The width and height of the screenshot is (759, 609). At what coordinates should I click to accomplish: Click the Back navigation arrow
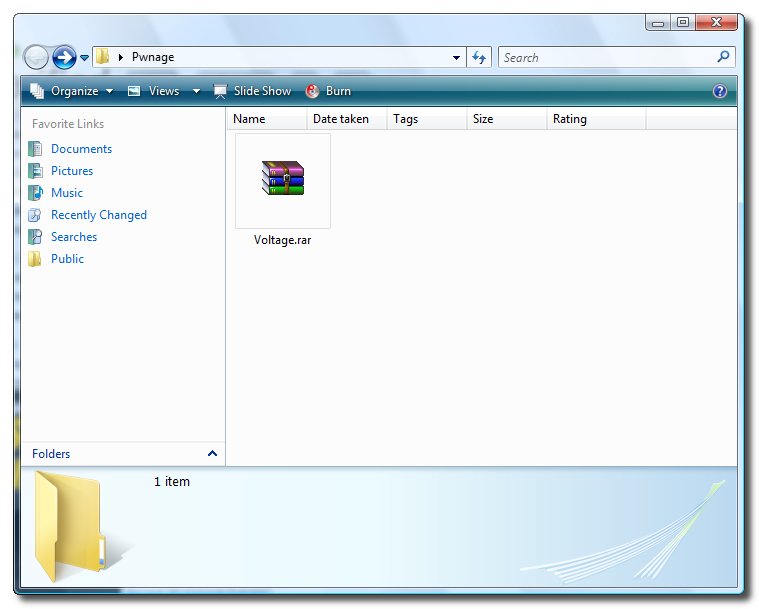click(x=36, y=57)
